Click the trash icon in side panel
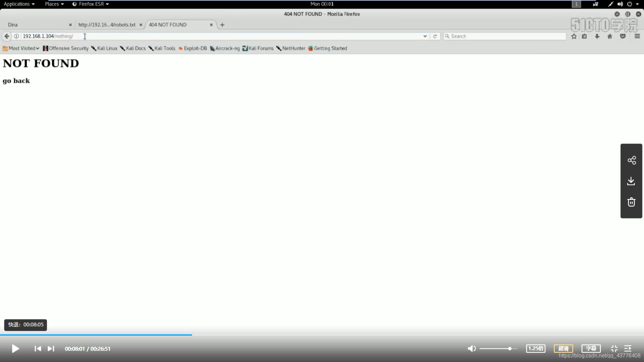644x362 pixels. tap(631, 202)
